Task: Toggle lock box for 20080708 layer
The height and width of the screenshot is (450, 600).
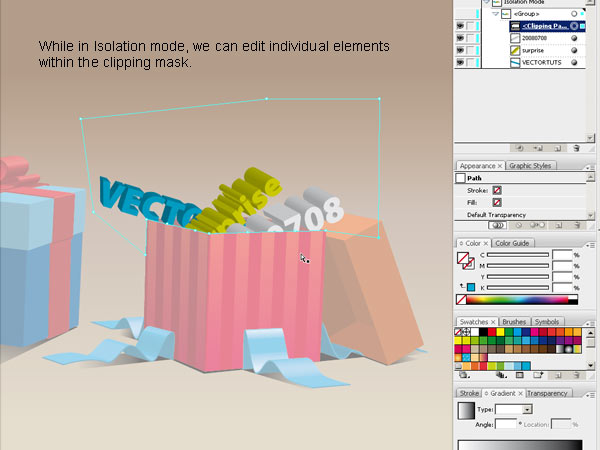Action: (x=470, y=38)
